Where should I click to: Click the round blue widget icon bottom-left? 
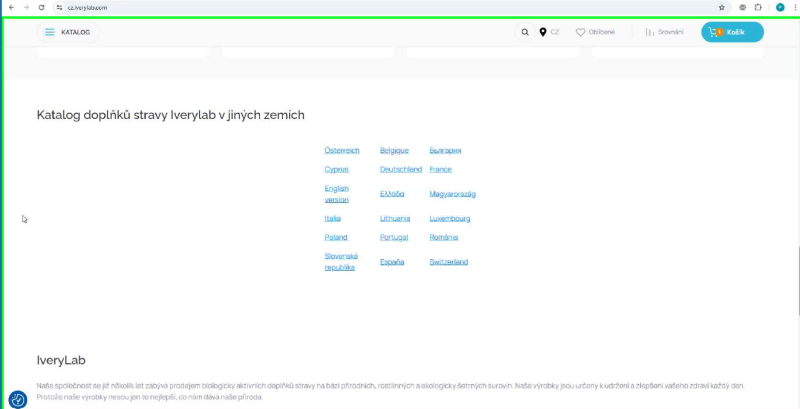18,399
